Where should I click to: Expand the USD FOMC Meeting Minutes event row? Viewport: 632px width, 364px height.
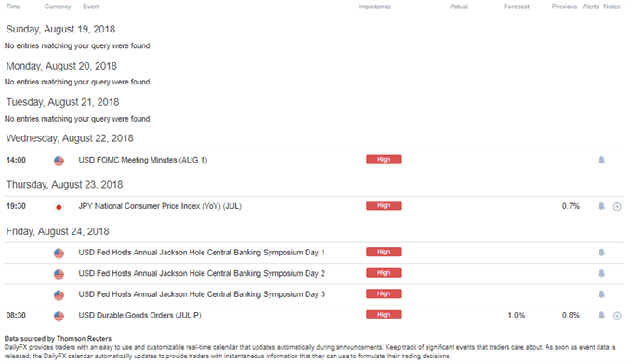(314, 161)
